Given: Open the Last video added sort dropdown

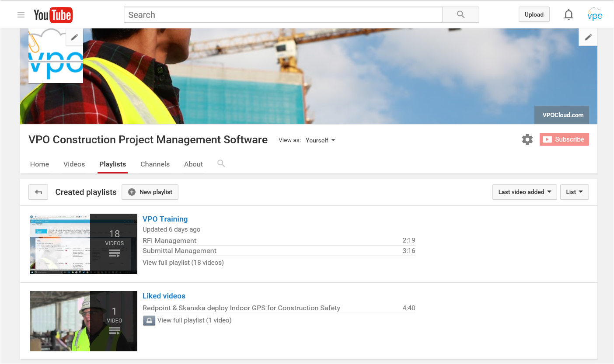Looking at the screenshot, I should [x=524, y=192].
